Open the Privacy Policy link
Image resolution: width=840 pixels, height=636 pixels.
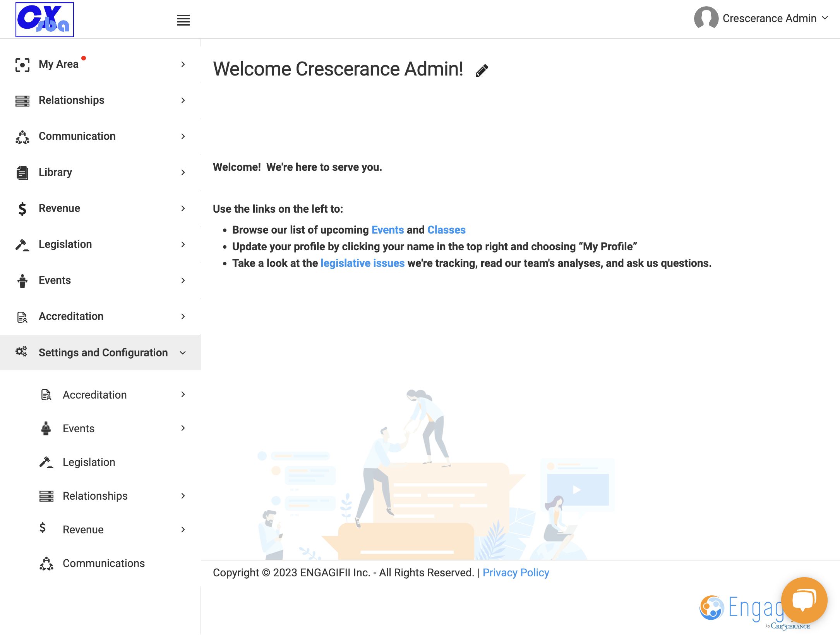click(516, 572)
